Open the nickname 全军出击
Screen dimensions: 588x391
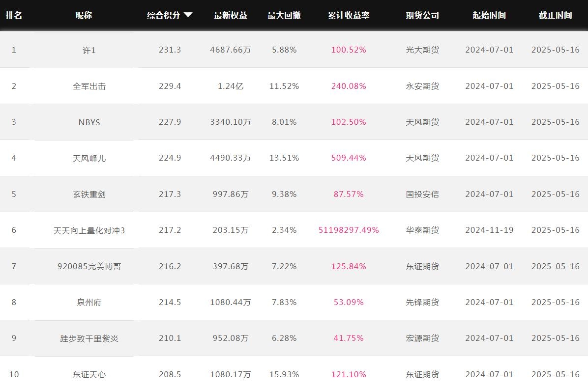89,86
